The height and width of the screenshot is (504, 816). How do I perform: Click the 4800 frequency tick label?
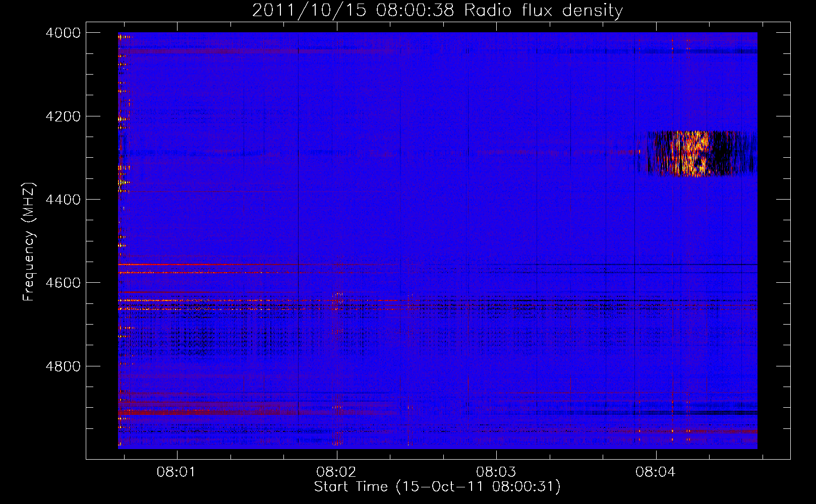[x=63, y=366]
